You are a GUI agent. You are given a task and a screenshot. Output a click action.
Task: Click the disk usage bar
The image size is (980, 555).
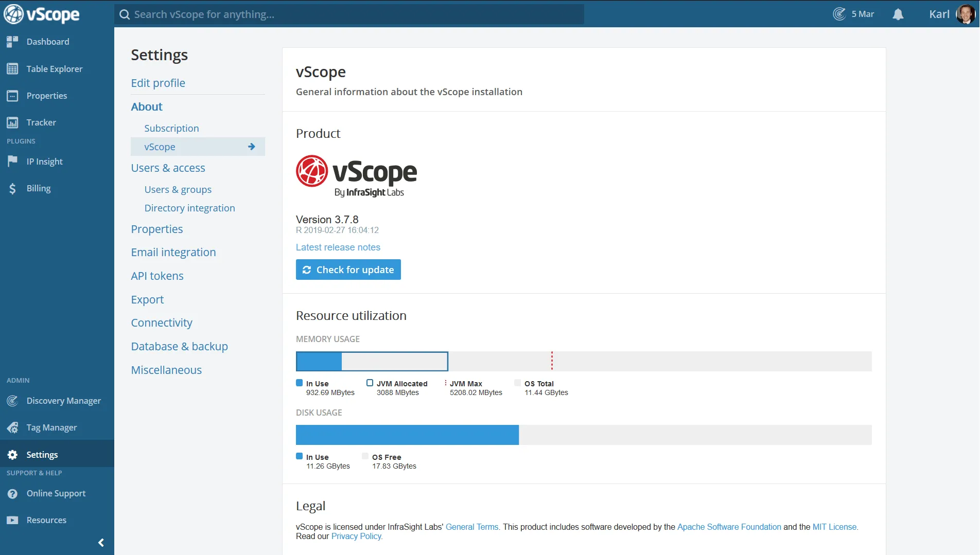point(584,435)
